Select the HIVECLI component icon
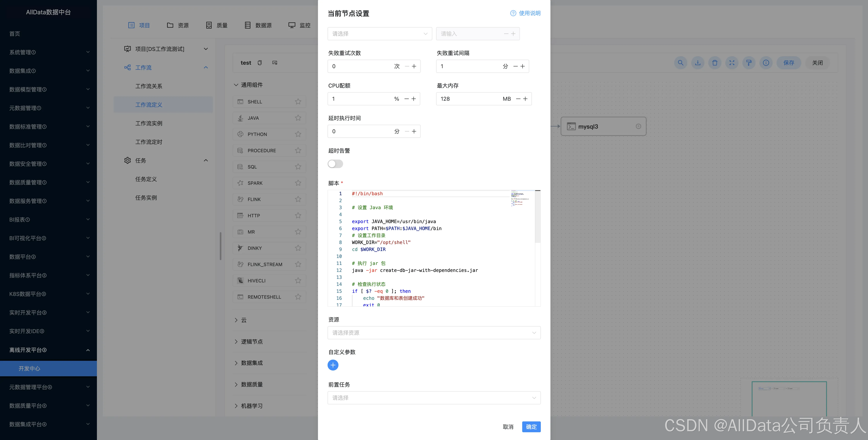Image resolution: width=868 pixels, height=440 pixels. point(240,281)
